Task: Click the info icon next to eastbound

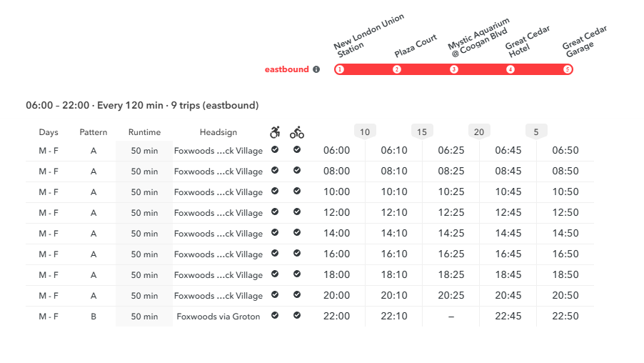Action: tap(316, 69)
